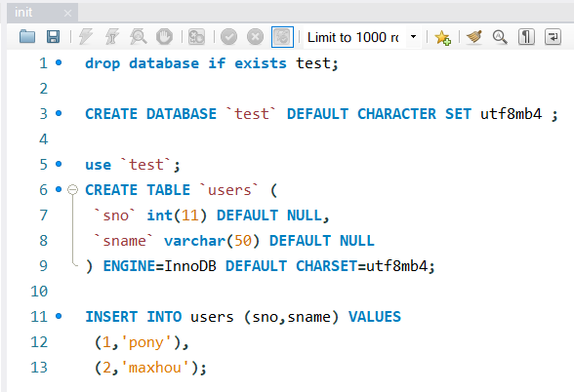Click the `users` table name on line 6
This screenshot has width=574, height=392.
pos(229,190)
